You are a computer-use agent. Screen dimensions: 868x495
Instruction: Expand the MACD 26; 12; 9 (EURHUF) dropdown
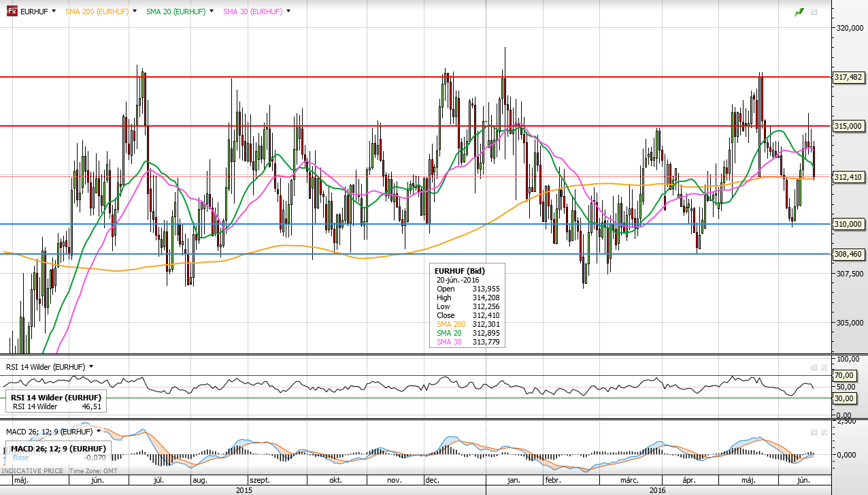point(99,431)
